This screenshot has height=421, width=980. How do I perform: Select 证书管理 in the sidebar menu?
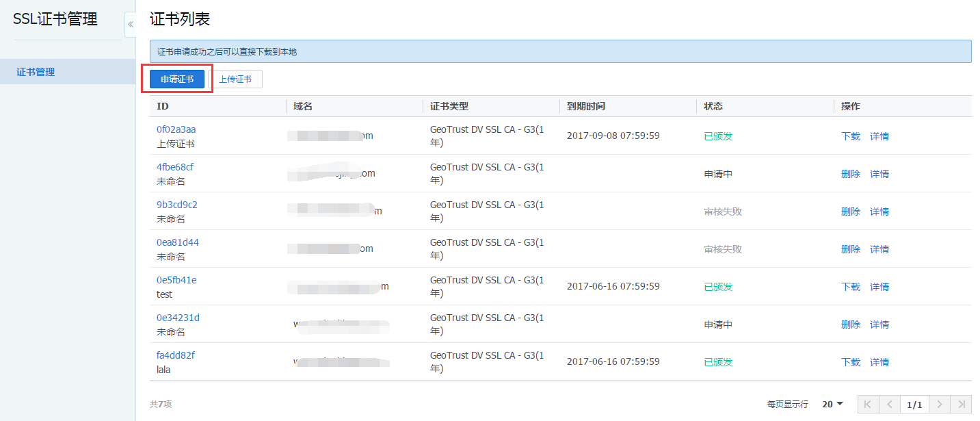36,72
